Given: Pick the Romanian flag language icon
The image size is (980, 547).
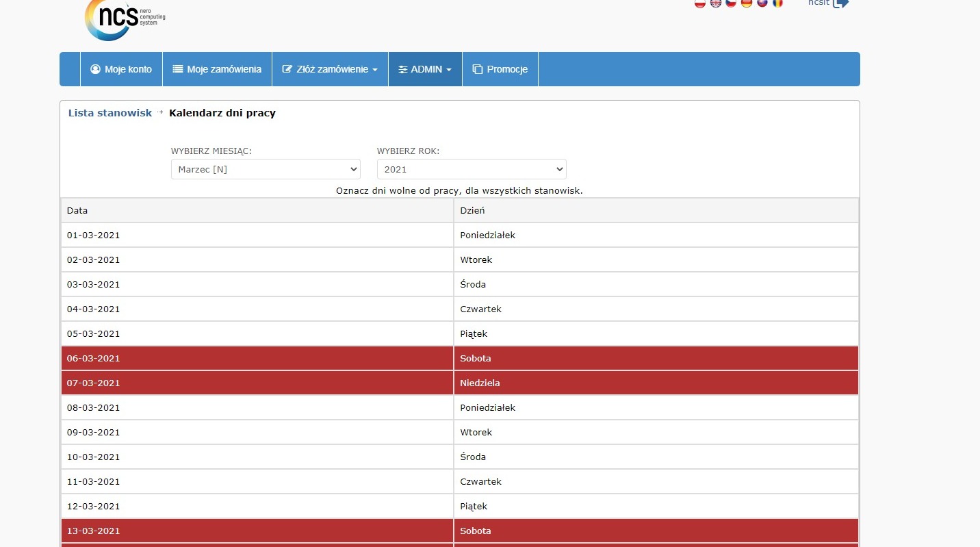Looking at the screenshot, I should pos(777,3).
